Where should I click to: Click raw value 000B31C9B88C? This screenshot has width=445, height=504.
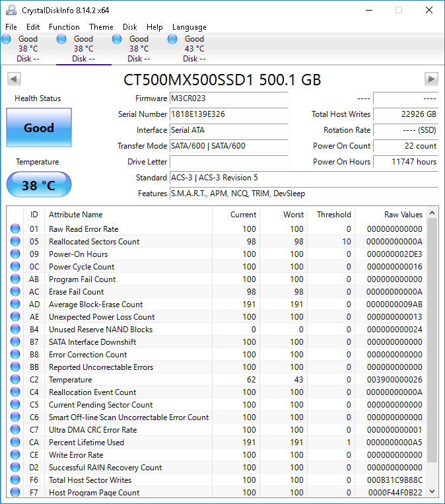click(395, 480)
